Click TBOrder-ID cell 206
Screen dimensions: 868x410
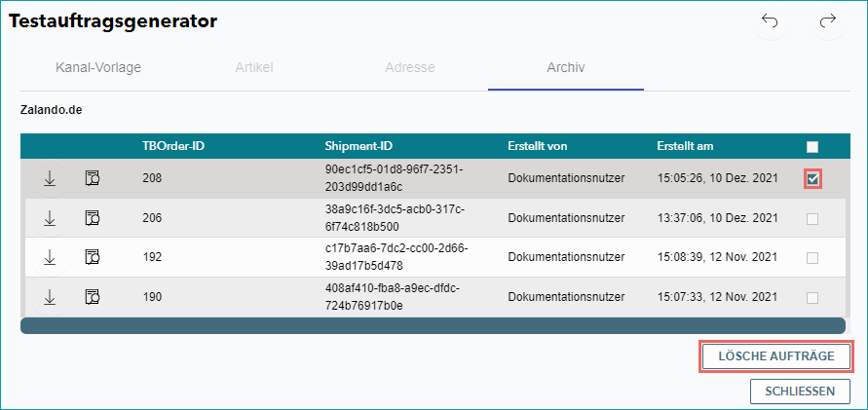(152, 218)
